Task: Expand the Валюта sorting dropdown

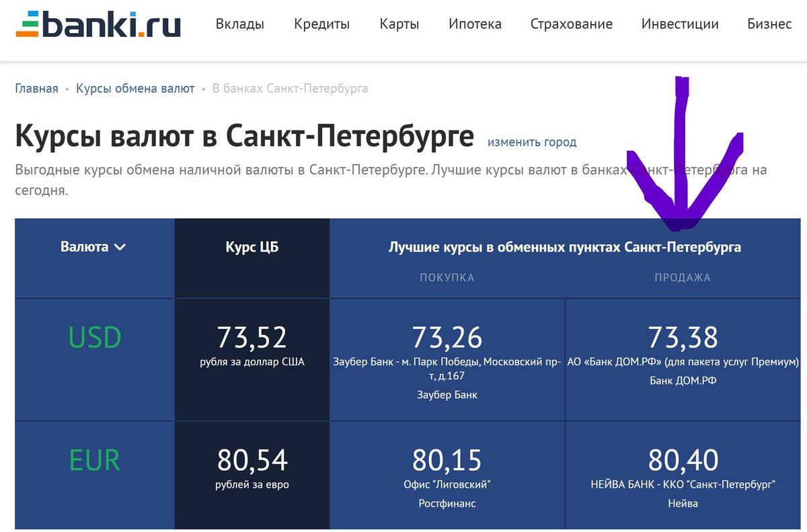Action: point(93,247)
